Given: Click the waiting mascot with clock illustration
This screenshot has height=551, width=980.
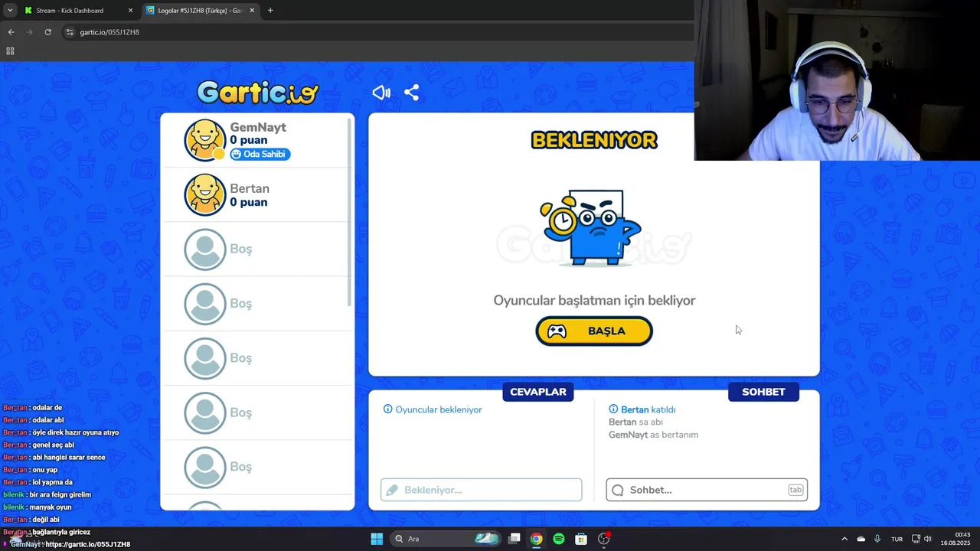Looking at the screenshot, I should [x=591, y=227].
